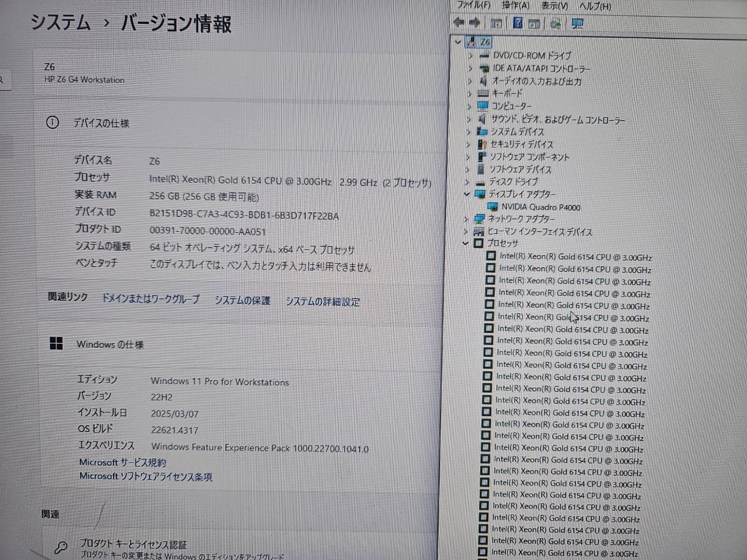Click the action pane toggle toolbar icon
This screenshot has height=560, width=747.
(x=534, y=23)
